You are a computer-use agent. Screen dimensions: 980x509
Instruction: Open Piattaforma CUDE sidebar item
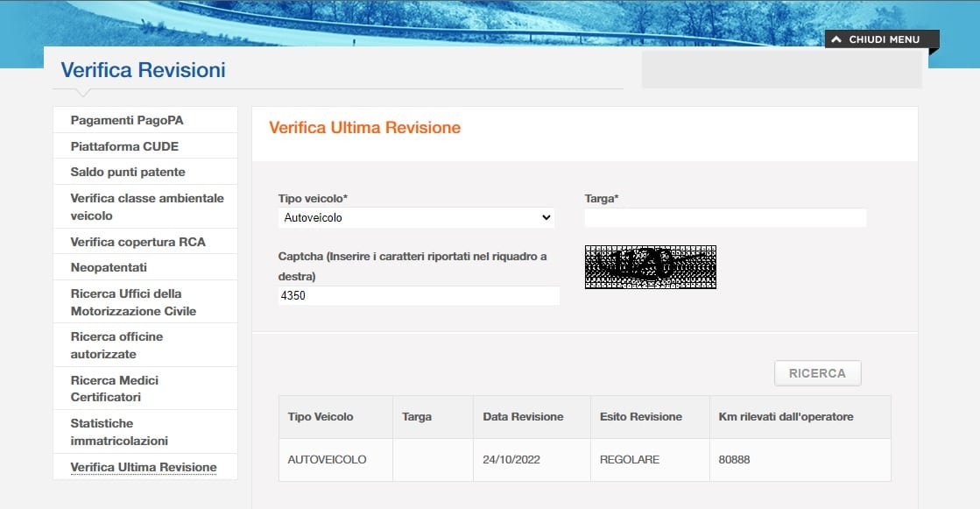click(x=145, y=146)
